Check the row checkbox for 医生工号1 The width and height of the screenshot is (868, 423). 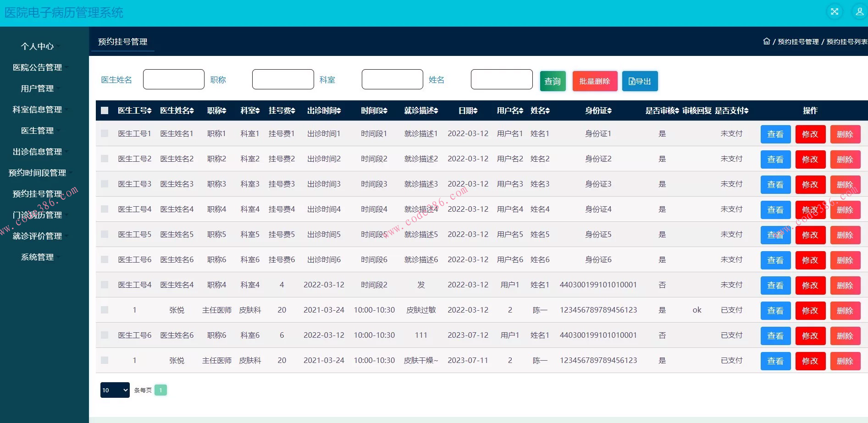pyautogui.click(x=105, y=133)
